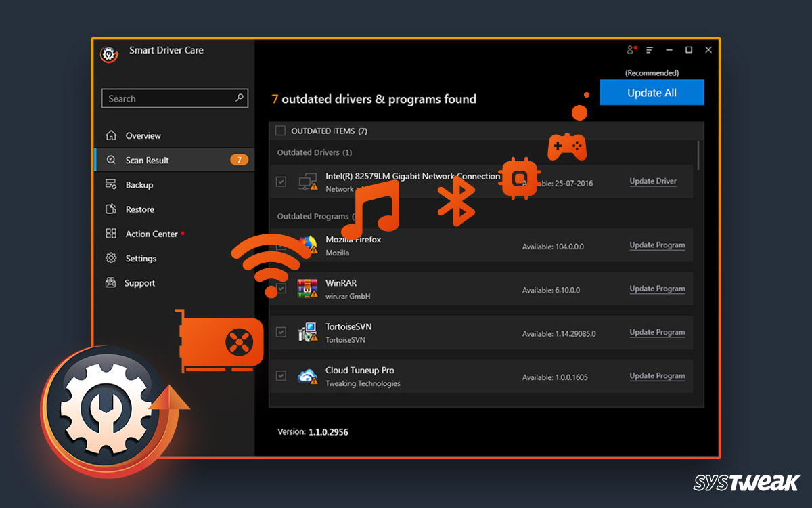
Task: Click Update Program for WinRAR
Action: point(657,289)
